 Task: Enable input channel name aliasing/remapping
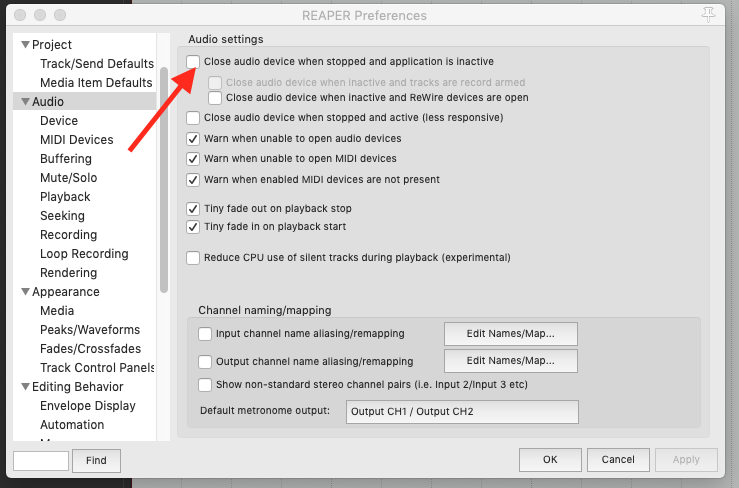(x=205, y=334)
